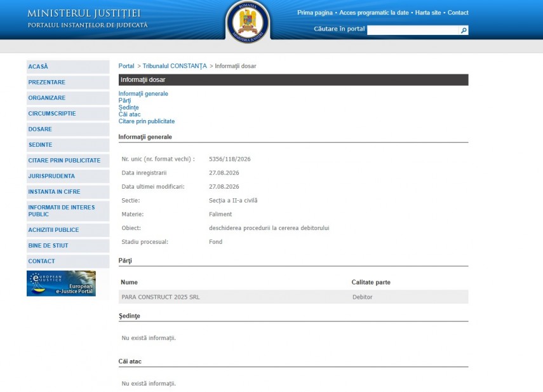543x392 pixels.
Task: Open CIRCUMSCRIPTIE sidebar item
Action: click(x=68, y=113)
